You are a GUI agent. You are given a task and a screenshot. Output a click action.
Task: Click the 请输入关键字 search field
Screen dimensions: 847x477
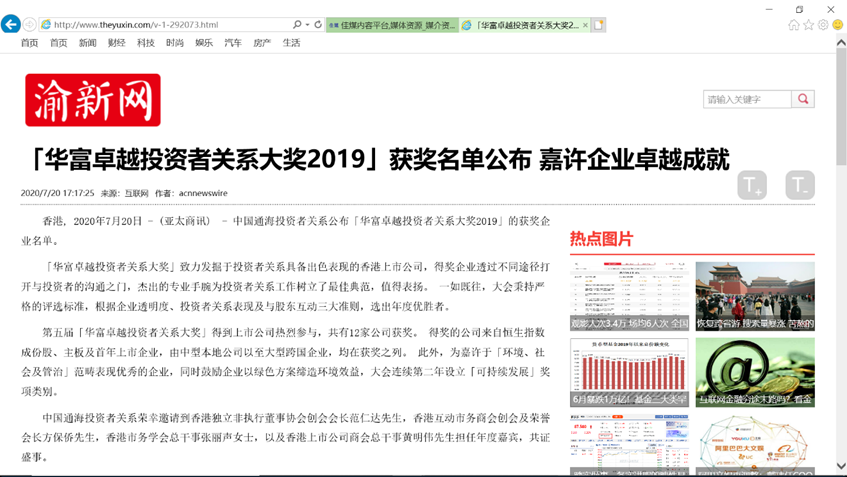[x=748, y=99]
